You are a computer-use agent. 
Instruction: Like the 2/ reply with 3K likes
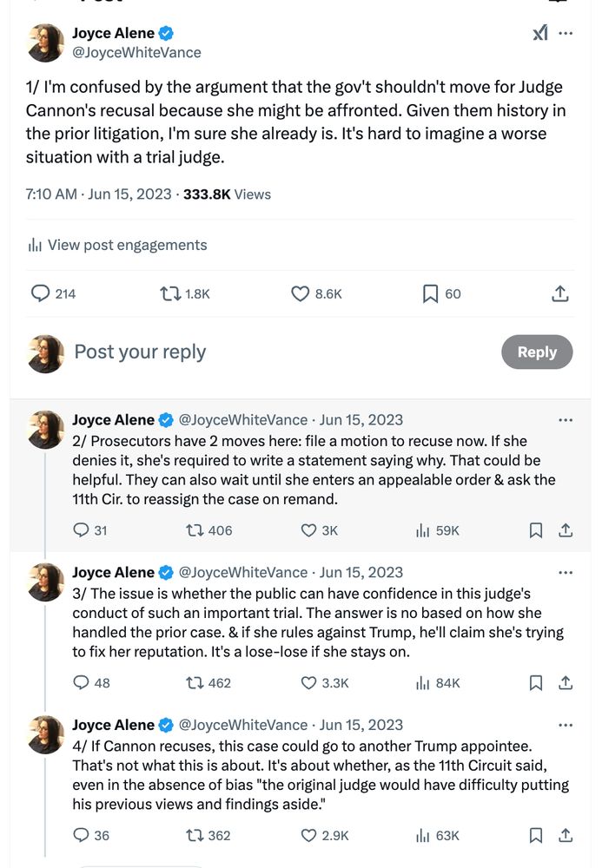point(308,530)
